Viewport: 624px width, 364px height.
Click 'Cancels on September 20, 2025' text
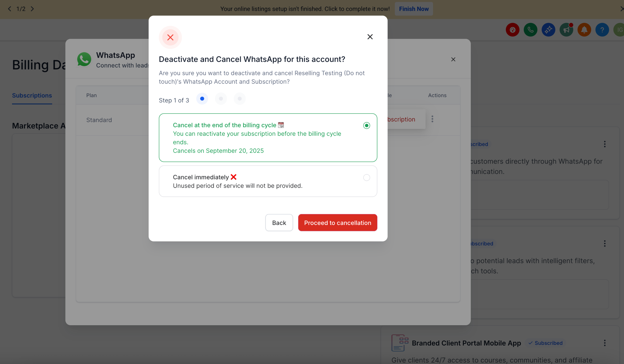(x=218, y=151)
